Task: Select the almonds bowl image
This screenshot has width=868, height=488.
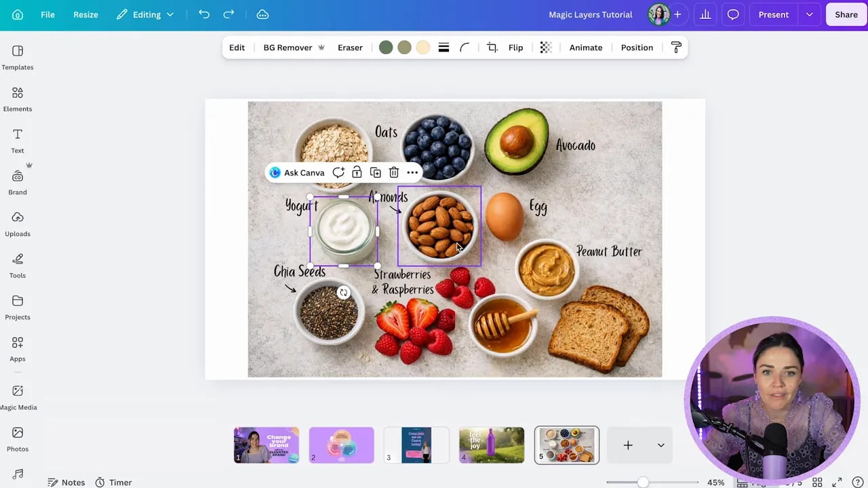Action: click(439, 226)
